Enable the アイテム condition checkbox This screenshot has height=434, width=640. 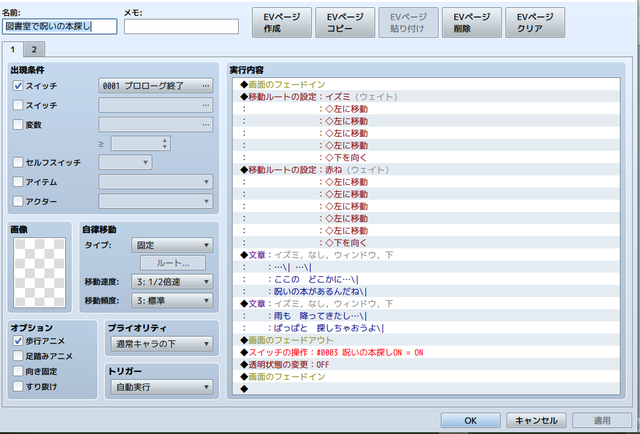(x=18, y=182)
